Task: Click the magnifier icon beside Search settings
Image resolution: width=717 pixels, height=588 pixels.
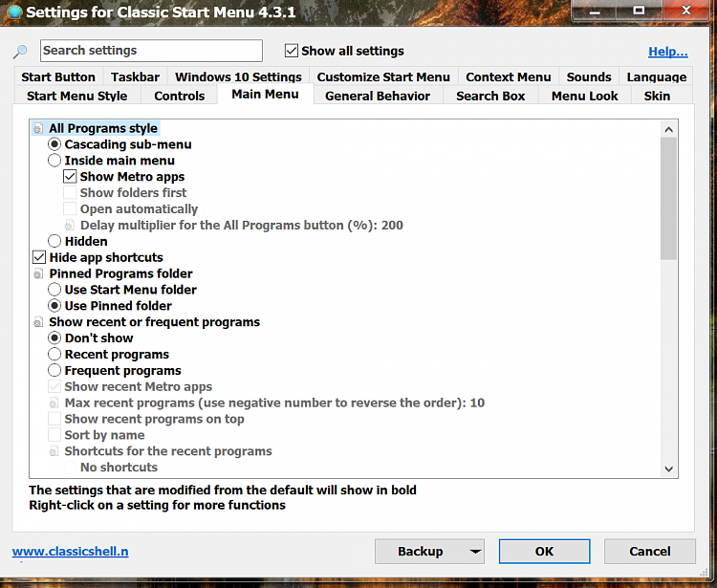Action: coord(20,52)
